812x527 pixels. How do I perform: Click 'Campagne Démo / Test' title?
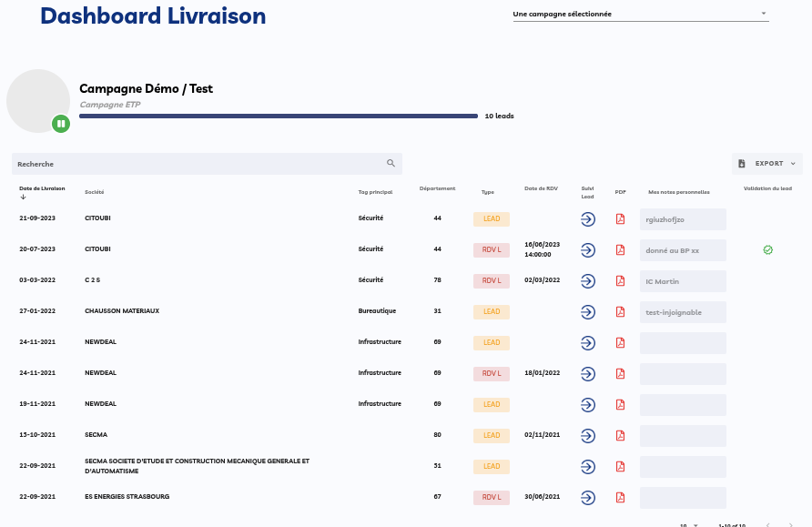[146, 89]
